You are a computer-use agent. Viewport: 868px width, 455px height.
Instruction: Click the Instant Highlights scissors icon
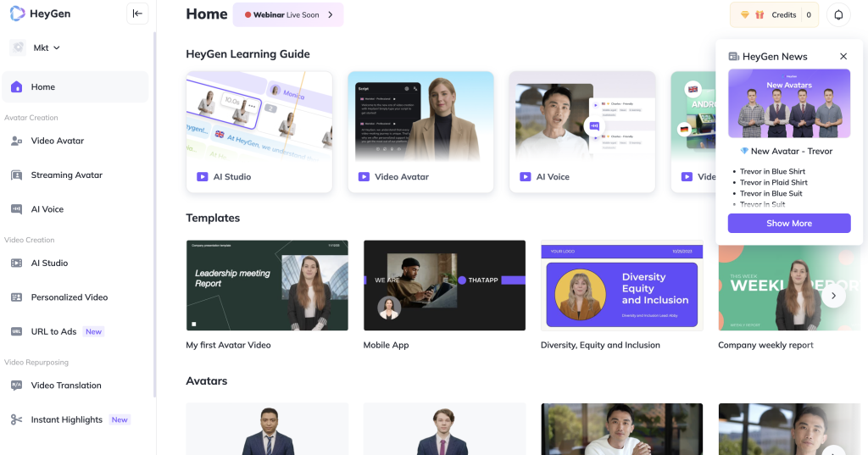coord(16,419)
